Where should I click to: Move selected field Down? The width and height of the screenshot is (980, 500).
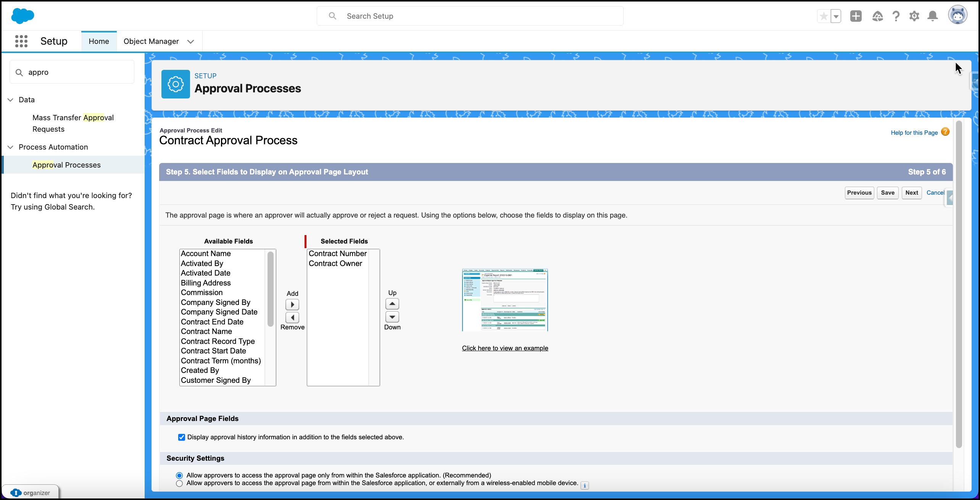[392, 317]
